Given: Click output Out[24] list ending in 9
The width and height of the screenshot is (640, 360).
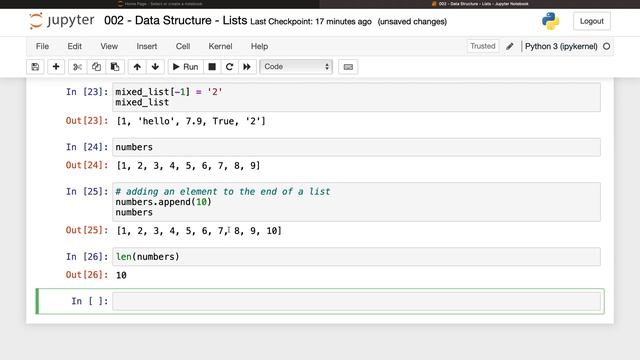Looking at the screenshot, I should (188, 166).
